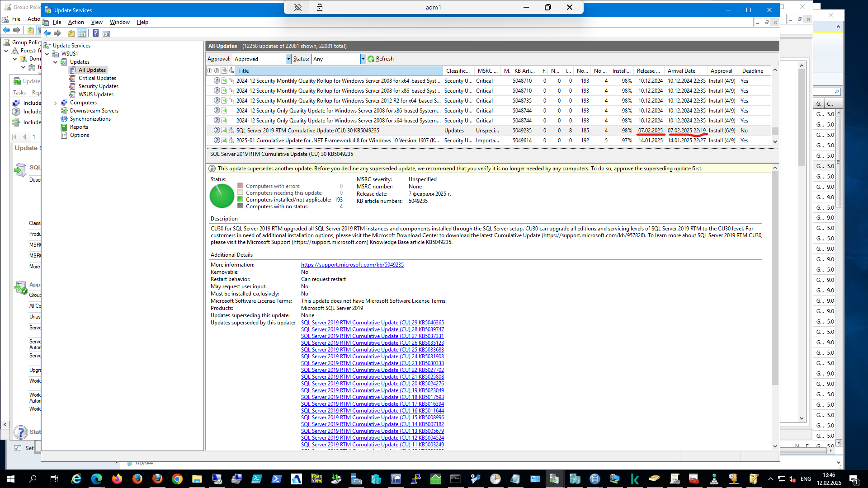Image resolution: width=868 pixels, height=488 pixels.
Task: Select the SQL Server 2019 CU 30 KB5049235 row
Action: point(489,131)
